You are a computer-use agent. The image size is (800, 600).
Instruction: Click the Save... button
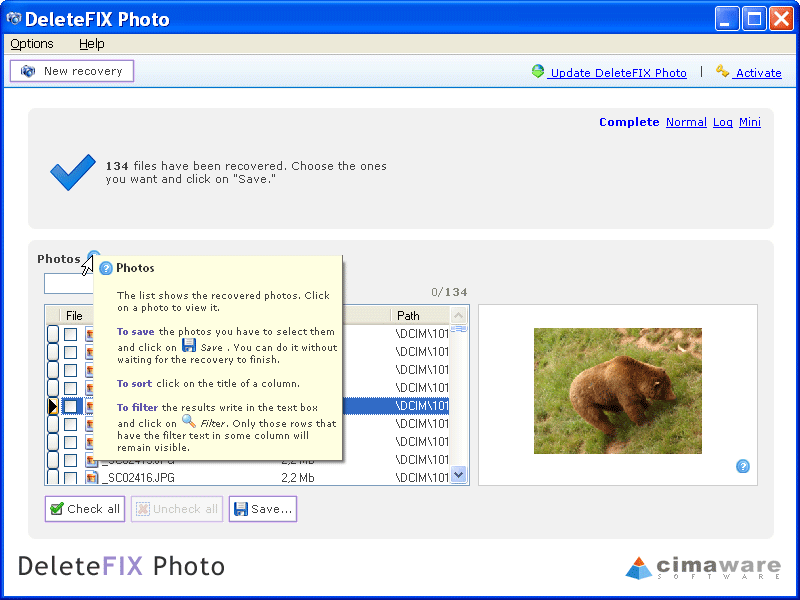(263, 509)
